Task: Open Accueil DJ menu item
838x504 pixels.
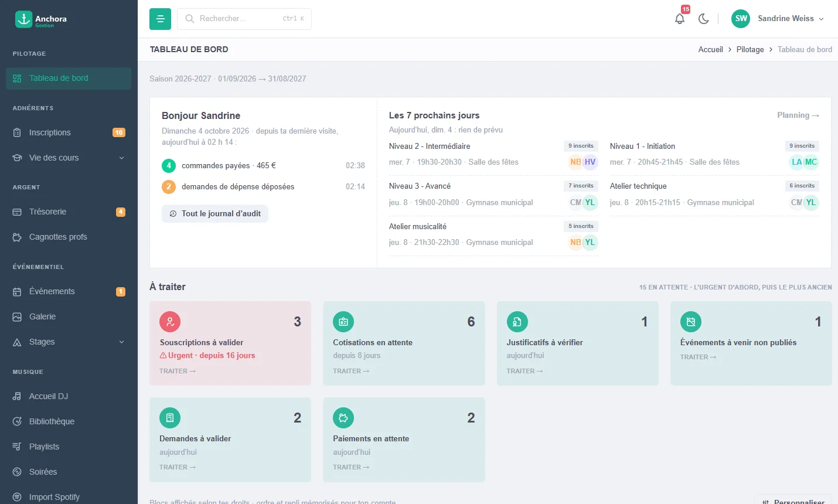Action: [x=69, y=396]
